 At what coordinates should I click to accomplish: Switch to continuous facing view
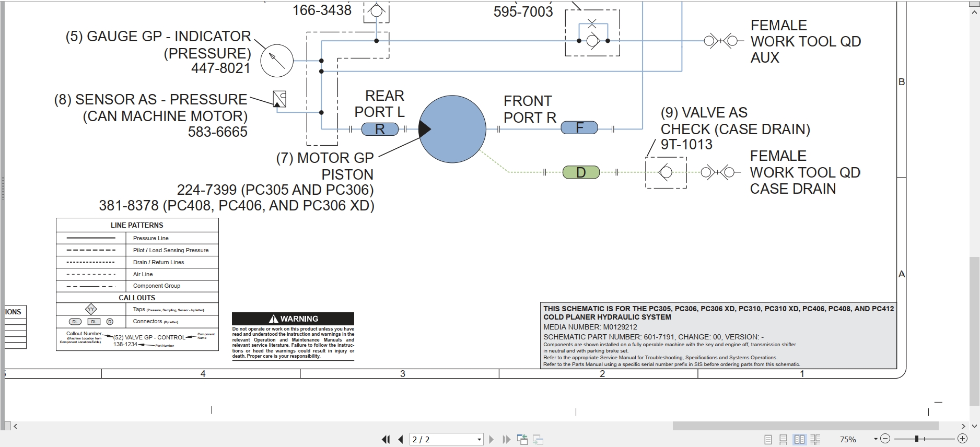[x=815, y=440]
